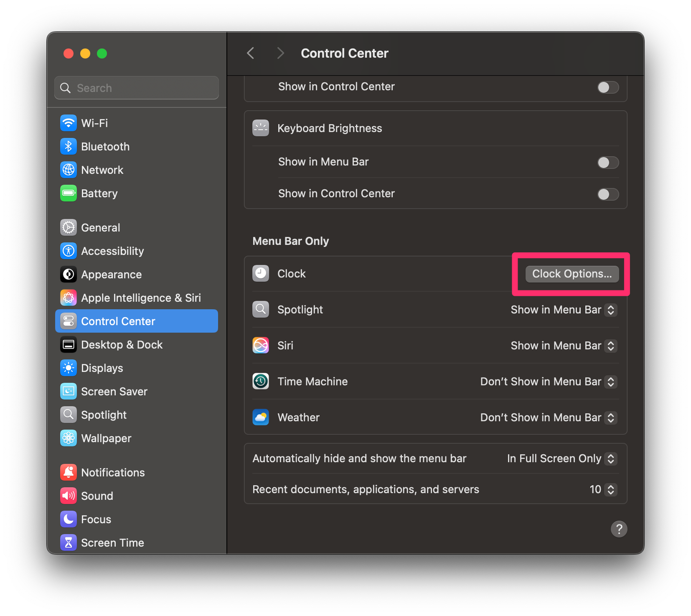Open Wallpaper settings pane
691x616 pixels.
[137, 438]
